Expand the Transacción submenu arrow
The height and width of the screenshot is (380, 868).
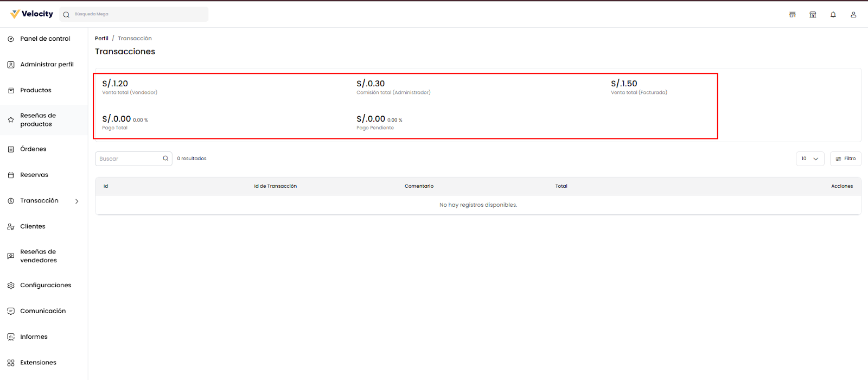tap(77, 201)
